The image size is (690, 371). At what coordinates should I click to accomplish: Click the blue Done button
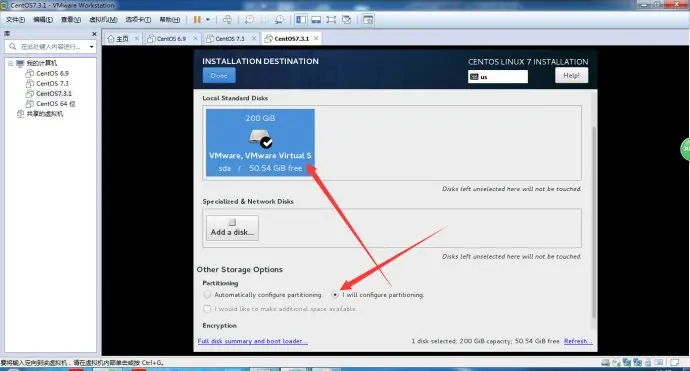219,76
